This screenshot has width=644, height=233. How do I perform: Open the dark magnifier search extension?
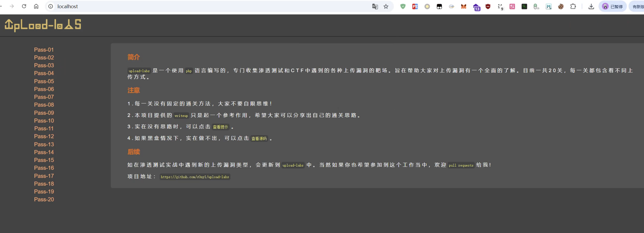point(524,6)
